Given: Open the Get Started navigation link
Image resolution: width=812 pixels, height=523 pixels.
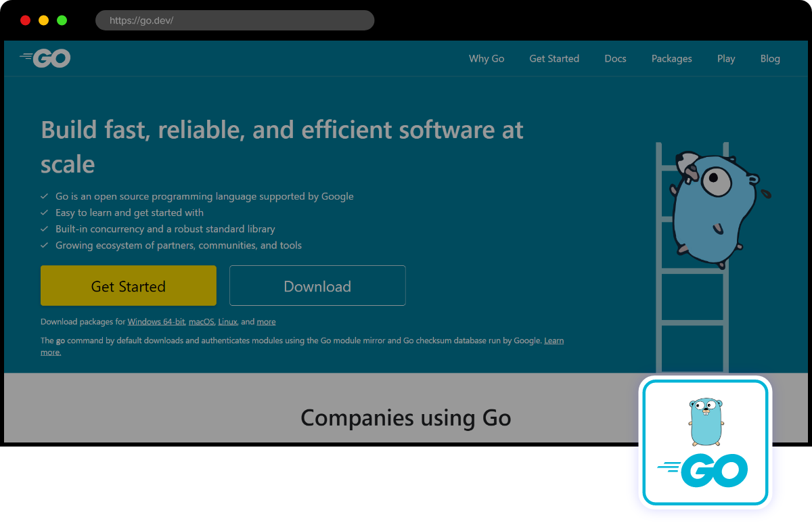Looking at the screenshot, I should [554, 59].
